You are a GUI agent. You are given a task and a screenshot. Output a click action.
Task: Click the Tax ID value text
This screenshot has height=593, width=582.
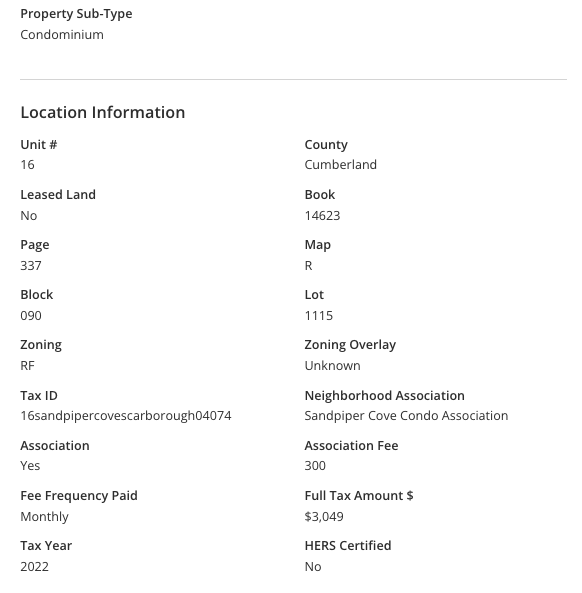[126, 416]
